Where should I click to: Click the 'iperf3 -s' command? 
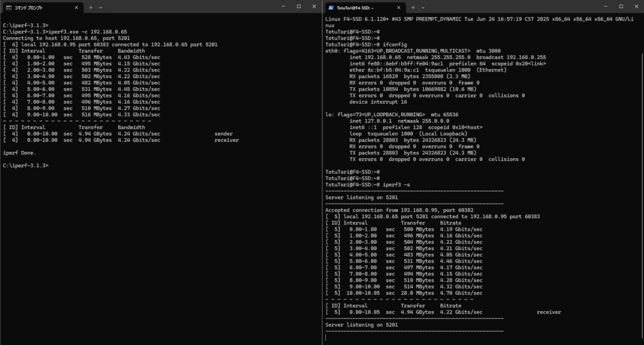point(396,185)
